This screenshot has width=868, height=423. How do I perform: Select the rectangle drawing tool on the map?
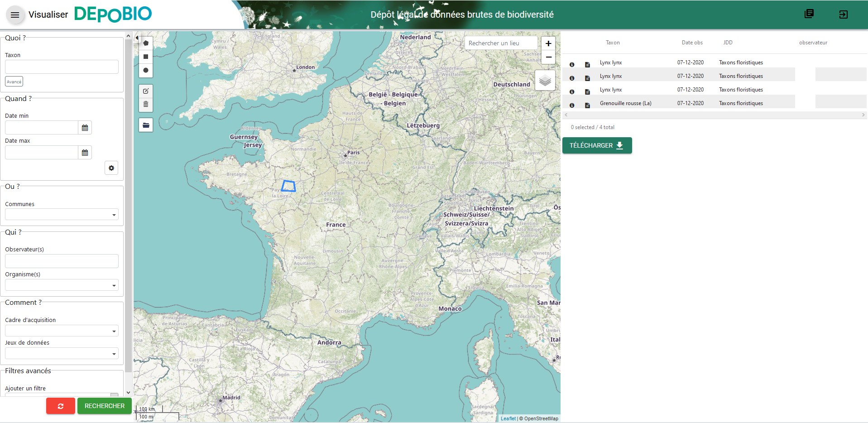click(146, 57)
